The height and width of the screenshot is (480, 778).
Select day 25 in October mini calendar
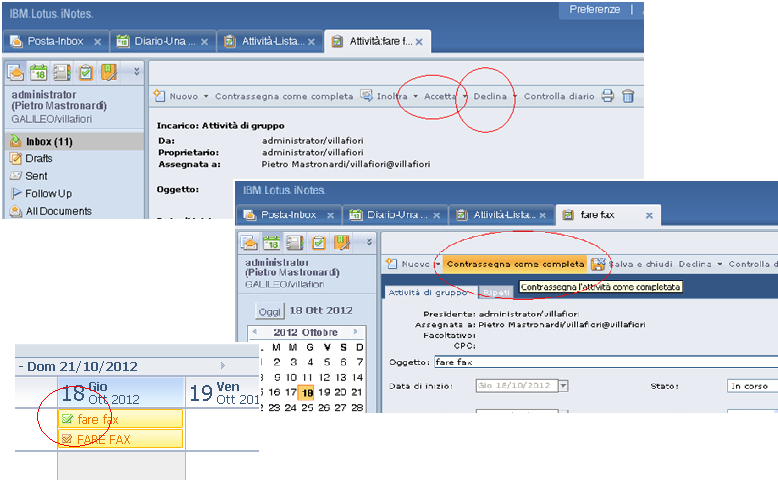(307, 408)
